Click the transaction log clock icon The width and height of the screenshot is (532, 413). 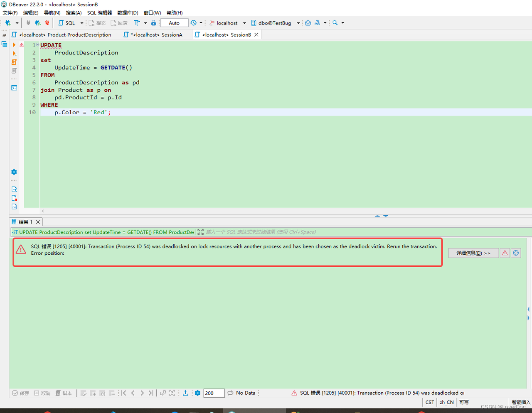[194, 23]
